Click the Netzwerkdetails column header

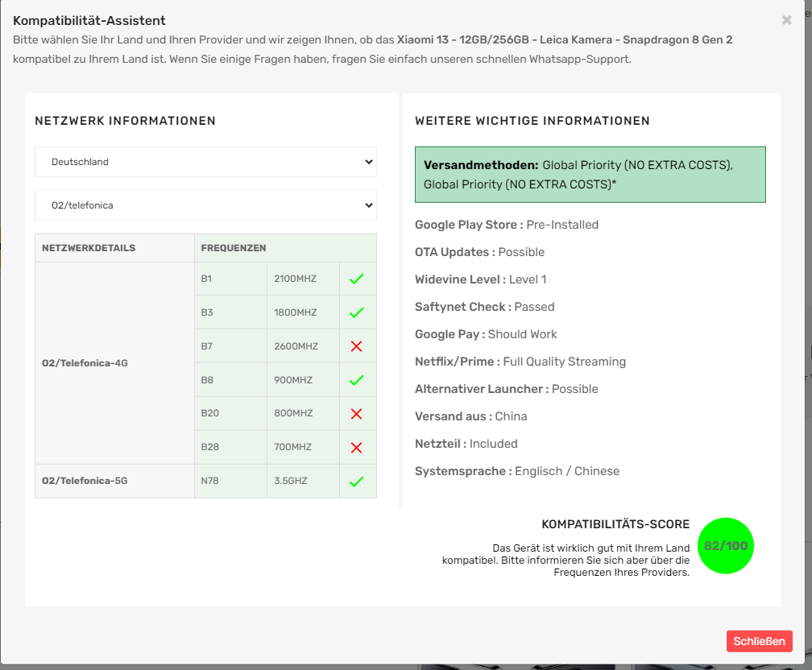(x=89, y=248)
